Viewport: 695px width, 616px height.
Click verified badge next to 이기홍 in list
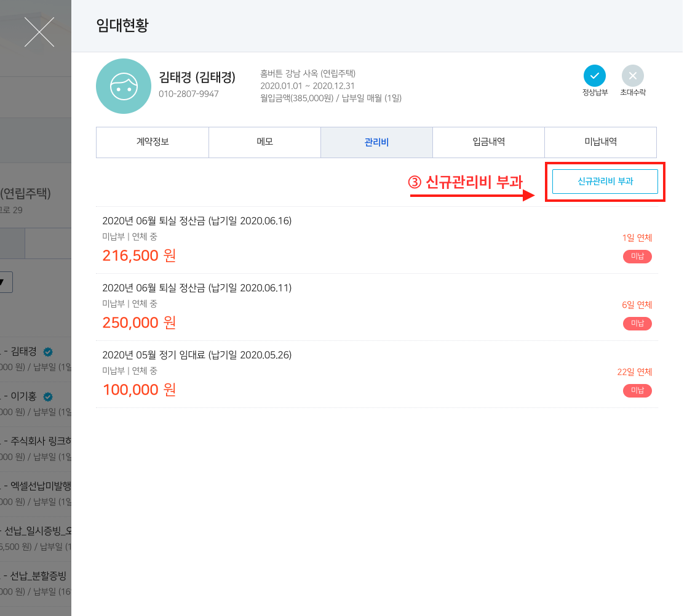47,396
